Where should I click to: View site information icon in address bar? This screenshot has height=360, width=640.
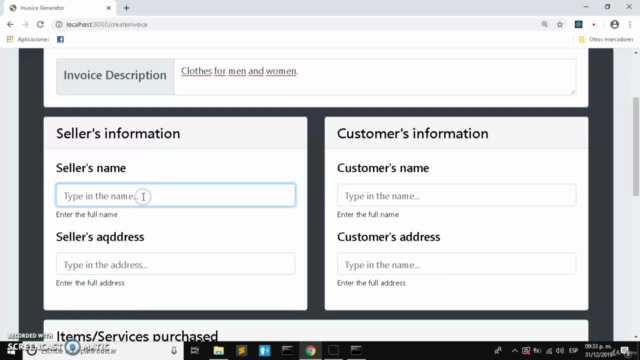tap(59, 24)
